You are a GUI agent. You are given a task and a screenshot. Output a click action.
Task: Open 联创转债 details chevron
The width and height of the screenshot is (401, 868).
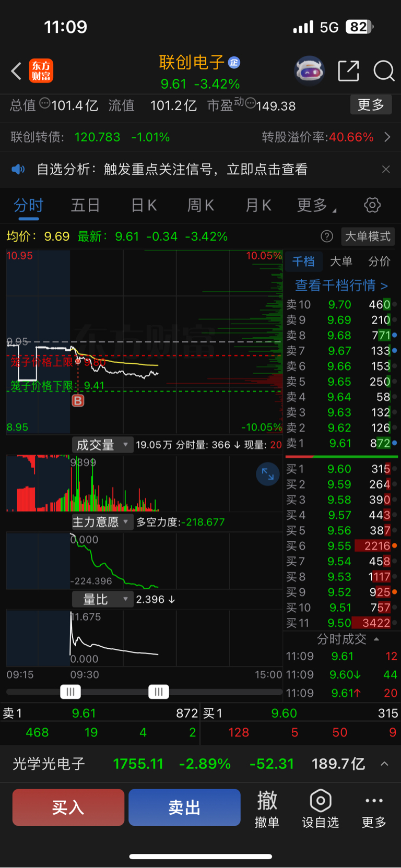pos(387,137)
